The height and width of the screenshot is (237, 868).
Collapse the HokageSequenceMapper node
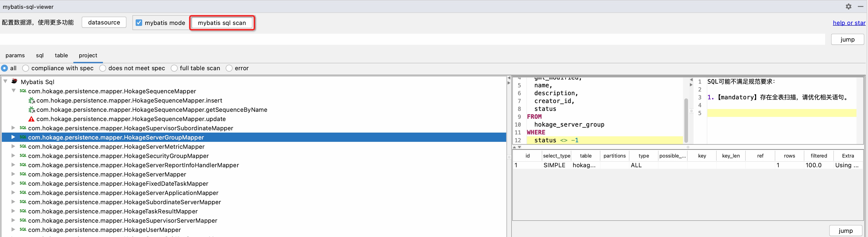point(13,91)
